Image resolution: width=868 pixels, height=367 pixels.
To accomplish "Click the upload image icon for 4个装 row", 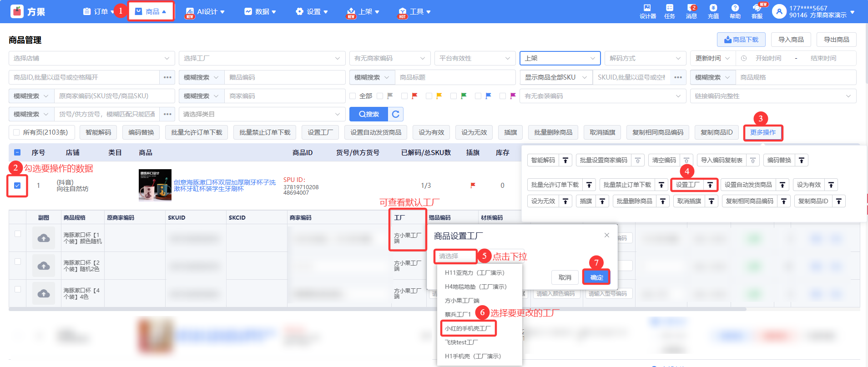I will pyautogui.click(x=44, y=293).
